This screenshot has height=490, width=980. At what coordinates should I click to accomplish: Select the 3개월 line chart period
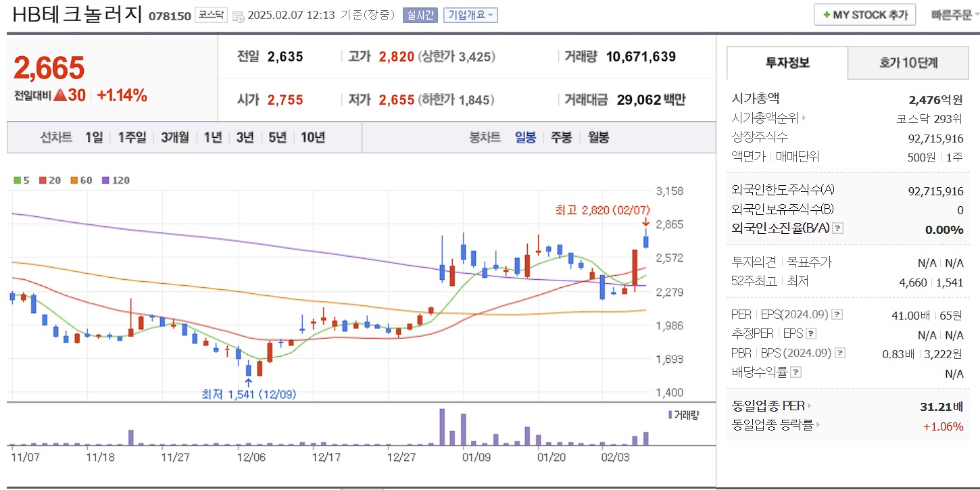(175, 138)
